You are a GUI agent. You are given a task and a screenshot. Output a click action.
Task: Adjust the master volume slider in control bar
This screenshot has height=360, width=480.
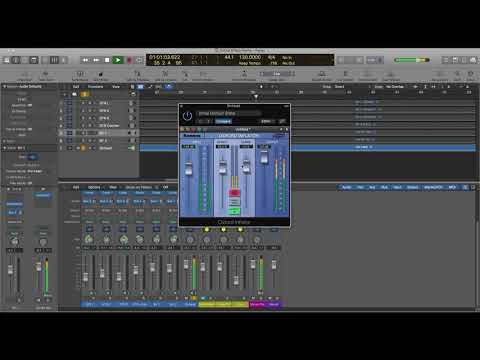point(412,60)
